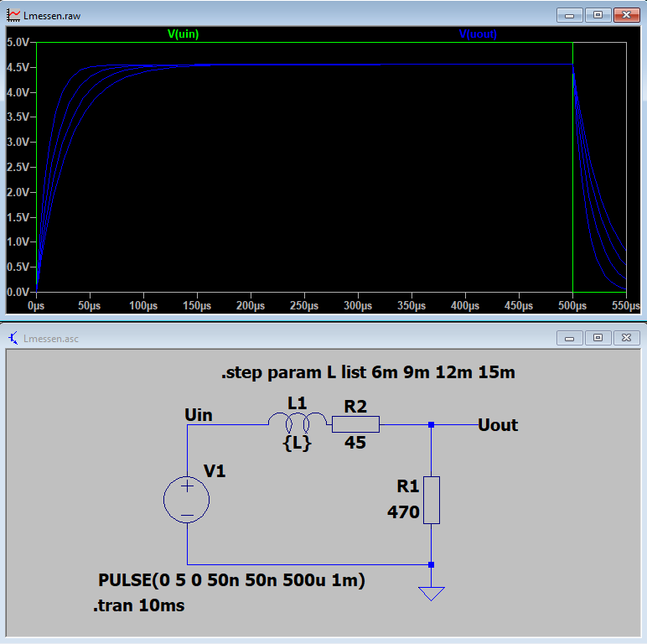
Task: Click the 100µs time axis label
Action: 143,306
